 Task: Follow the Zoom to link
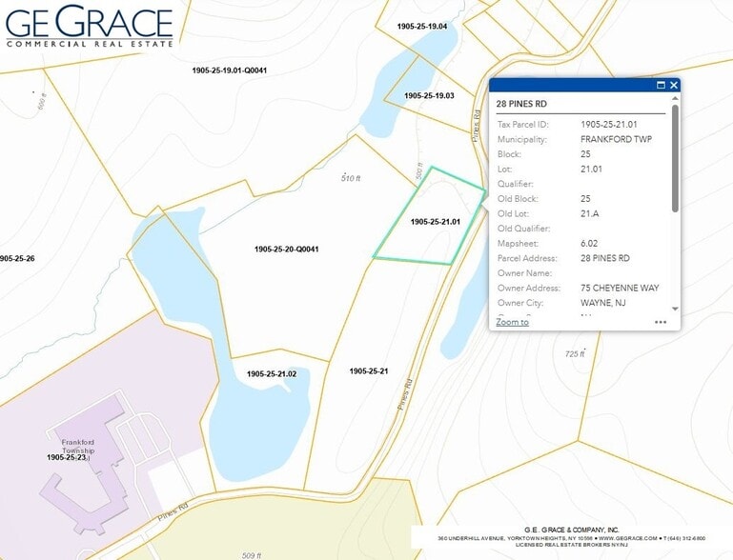(512, 322)
